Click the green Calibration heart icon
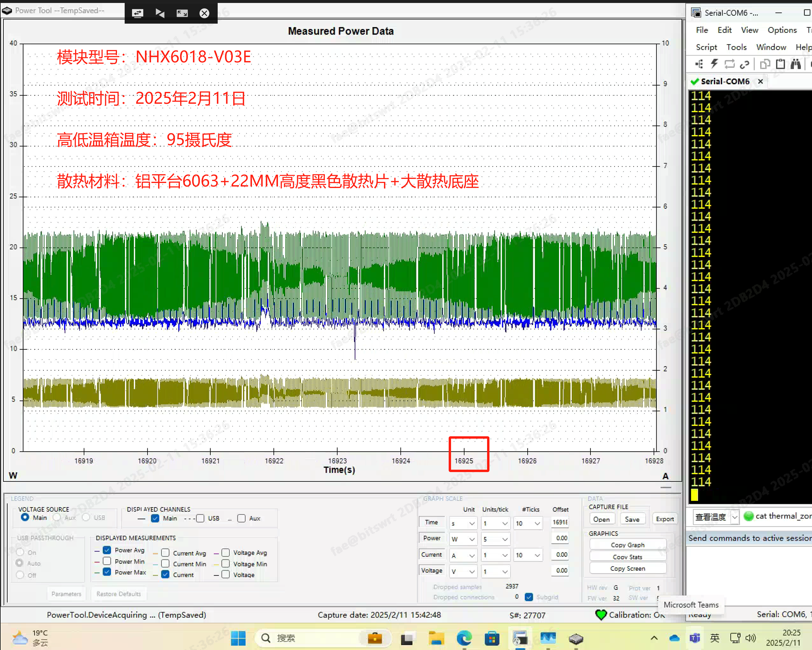This screenshot has width=812, height=650. 601,615
